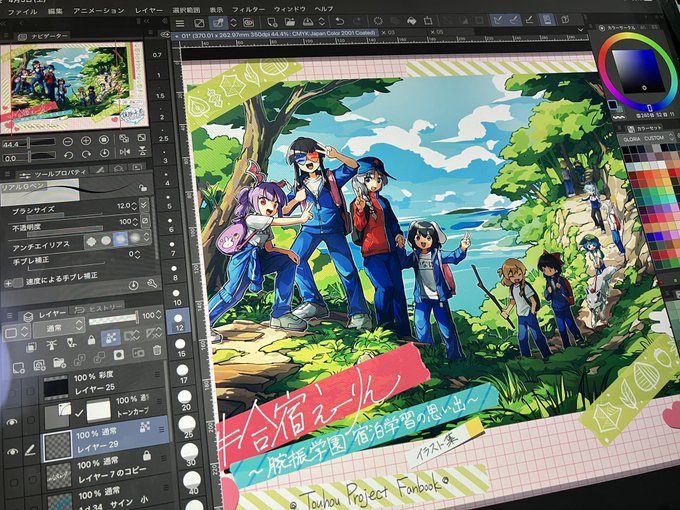Click the new vector layer icon
The image size is (680, 510).
coord(39,366)
